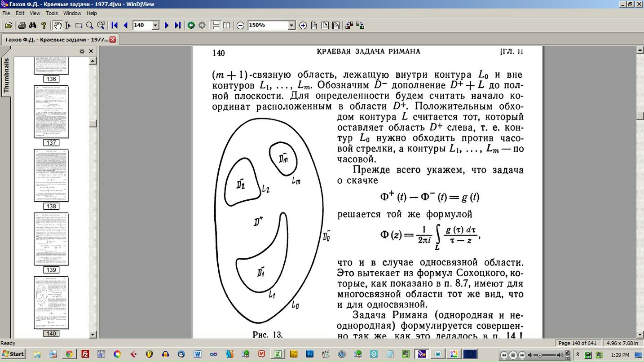This screenshot has height=362, width=644.
Task: Click the Zoom In plus icon
Action: [303, 26]
